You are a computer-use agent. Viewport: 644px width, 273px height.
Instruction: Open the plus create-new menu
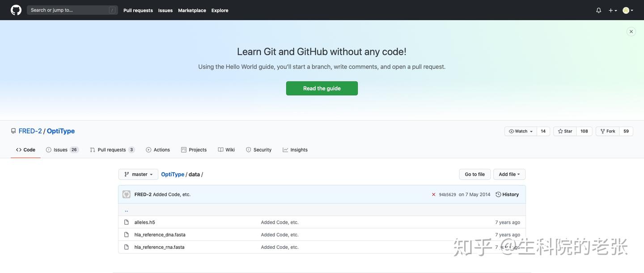[613, 10]
